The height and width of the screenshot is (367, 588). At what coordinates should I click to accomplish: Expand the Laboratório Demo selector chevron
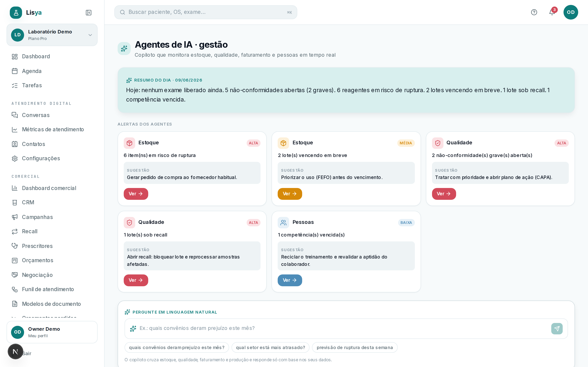(x=90, y=35)
